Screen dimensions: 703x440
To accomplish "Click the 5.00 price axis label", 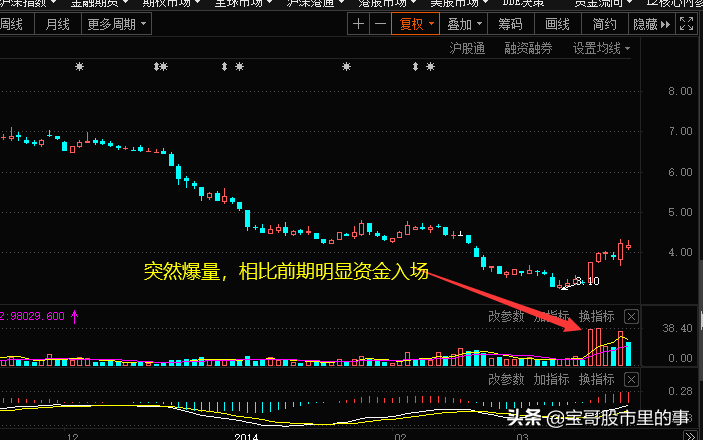I will pos(680,212).
